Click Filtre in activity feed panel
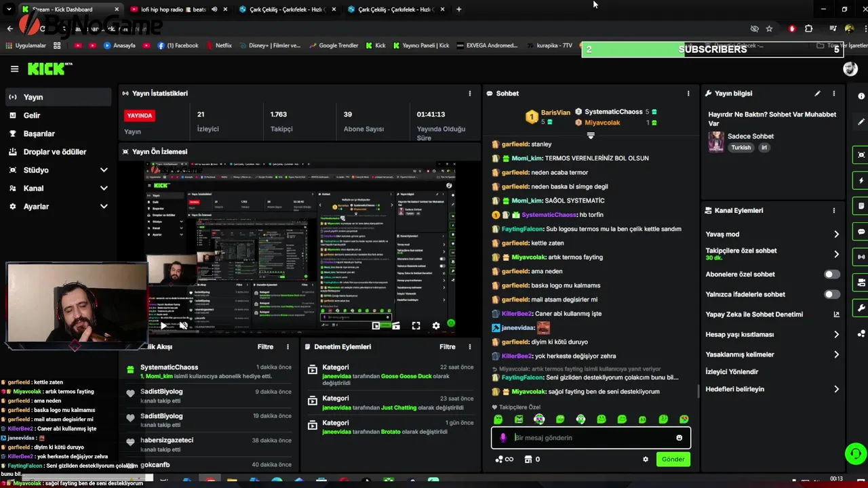The width and height of the screenshot is (868, 488). [265, 347]
